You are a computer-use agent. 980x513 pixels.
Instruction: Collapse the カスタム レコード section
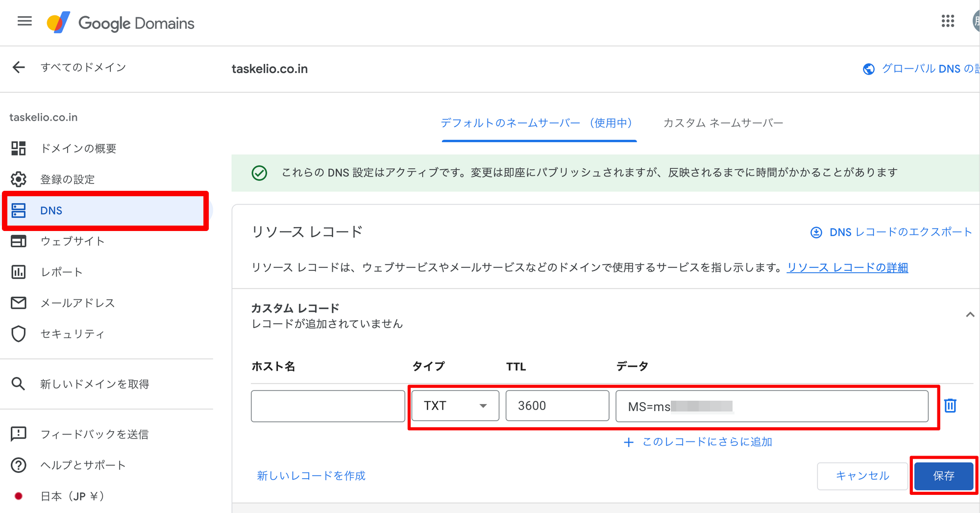970,315
